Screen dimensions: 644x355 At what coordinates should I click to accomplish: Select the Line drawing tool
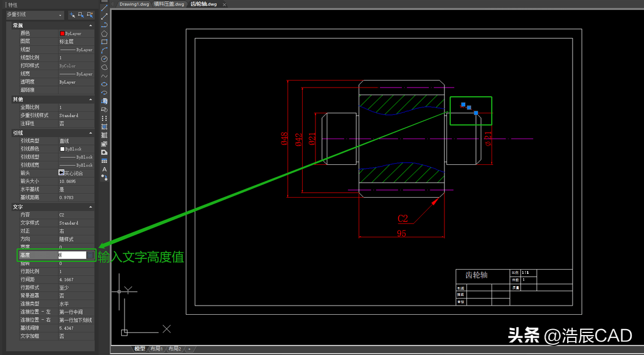tap(105, 8)
